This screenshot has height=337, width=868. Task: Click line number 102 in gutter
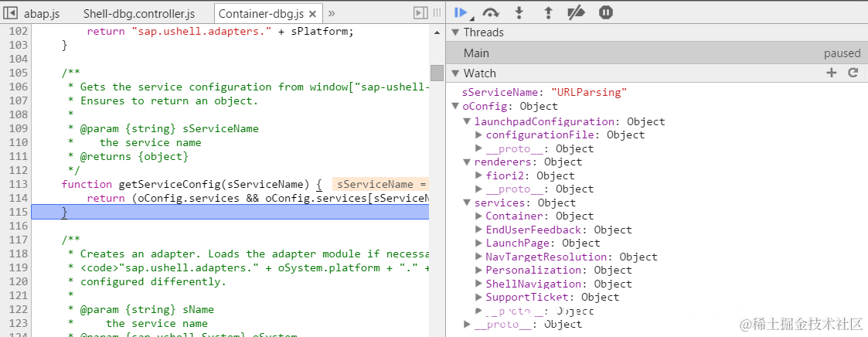point(18,31)
